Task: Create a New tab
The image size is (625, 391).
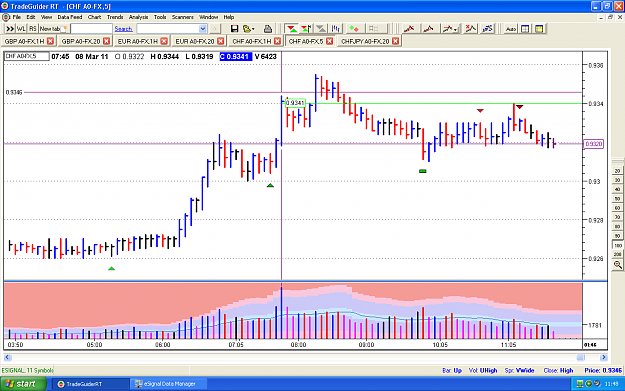Action: click(x=53, y=29)
